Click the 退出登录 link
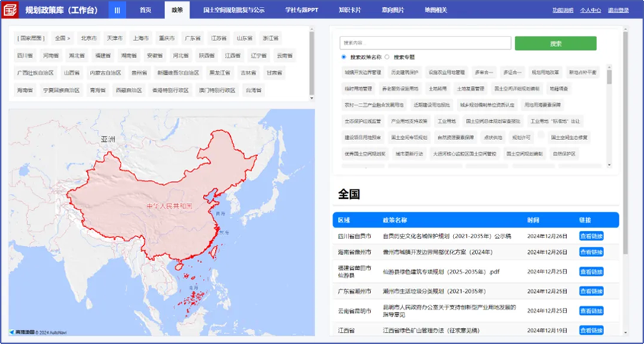644x344 pixels. (618, 10)
